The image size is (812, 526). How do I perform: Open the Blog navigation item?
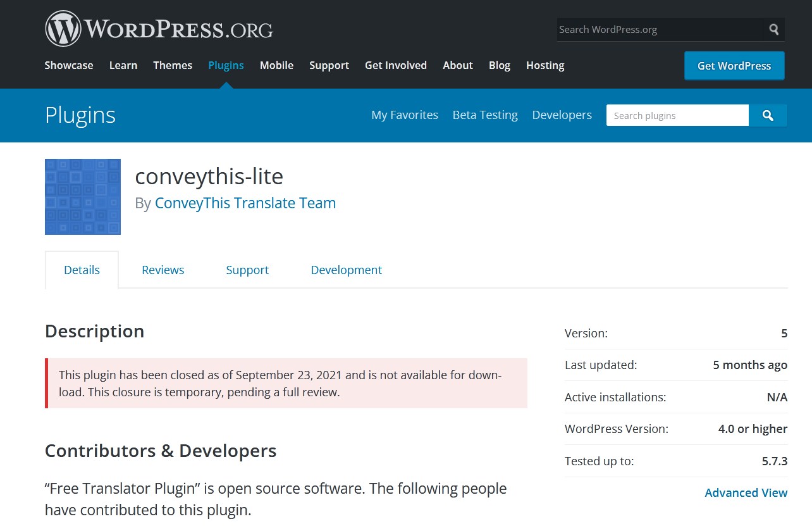[500, 65]
